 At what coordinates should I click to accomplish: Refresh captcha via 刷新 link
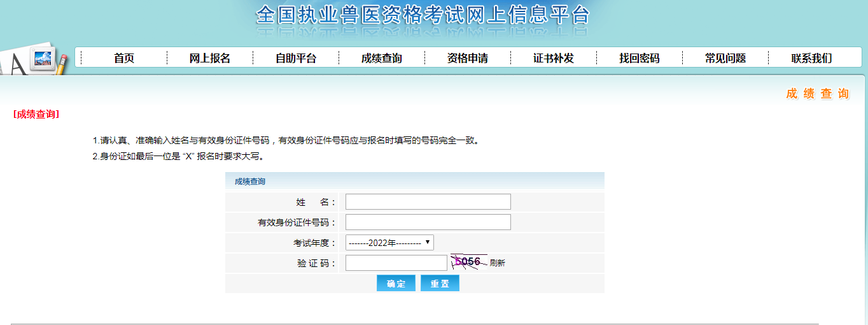tap(498, 263)
